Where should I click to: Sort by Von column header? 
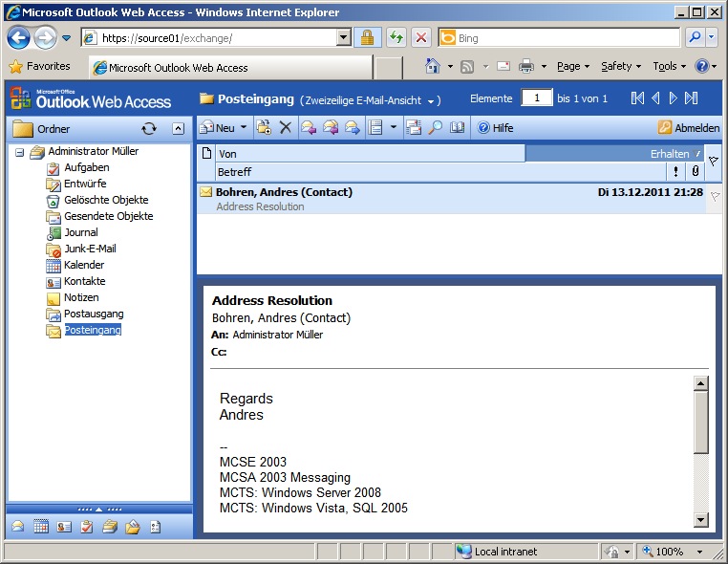point(370,154)
